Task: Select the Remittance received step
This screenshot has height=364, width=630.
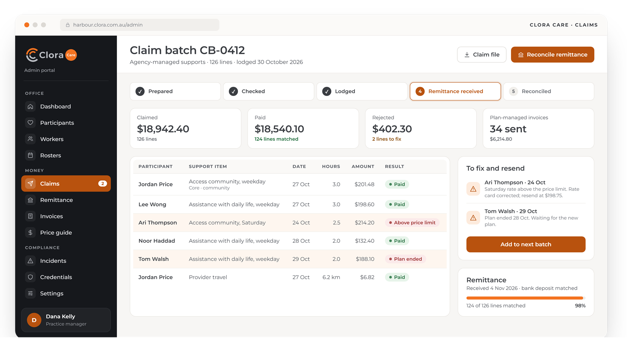Action: point(455,91)
